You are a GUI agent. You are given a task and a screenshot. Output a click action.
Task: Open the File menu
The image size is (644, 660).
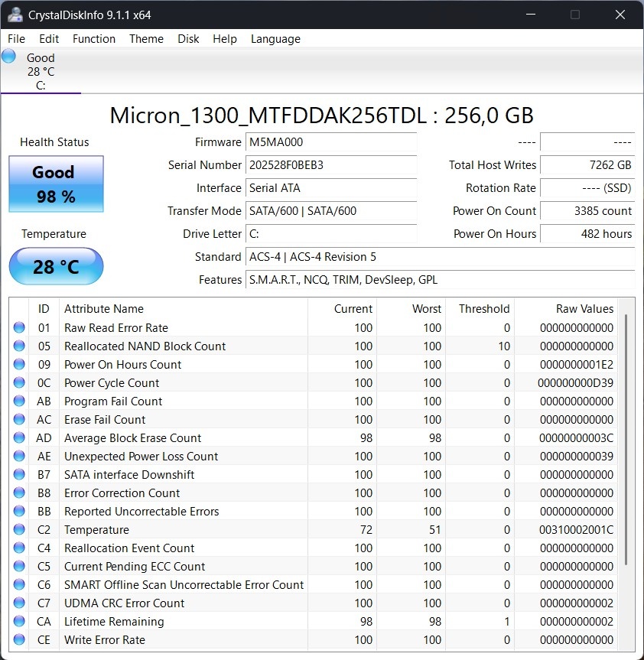(16, 39)
